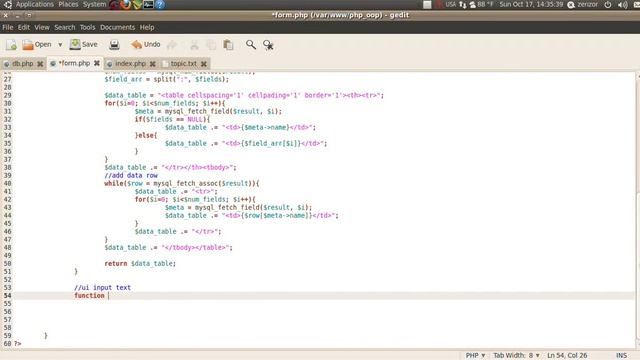
Task: Open the Help menu
Action: pyautogui.click(x=147, y=27)
